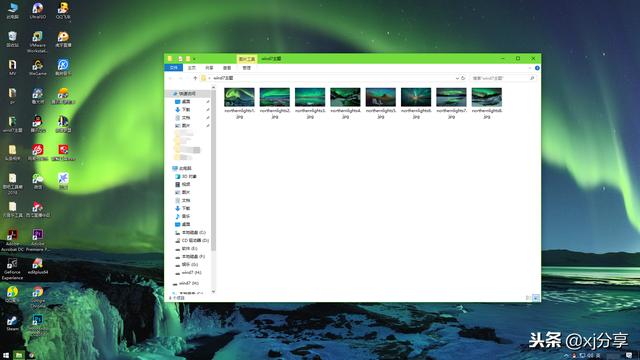Open 软件 (E:) drive in the navigation pane
The width and height of the screenshot is (640, 360).
click(186, 249)
